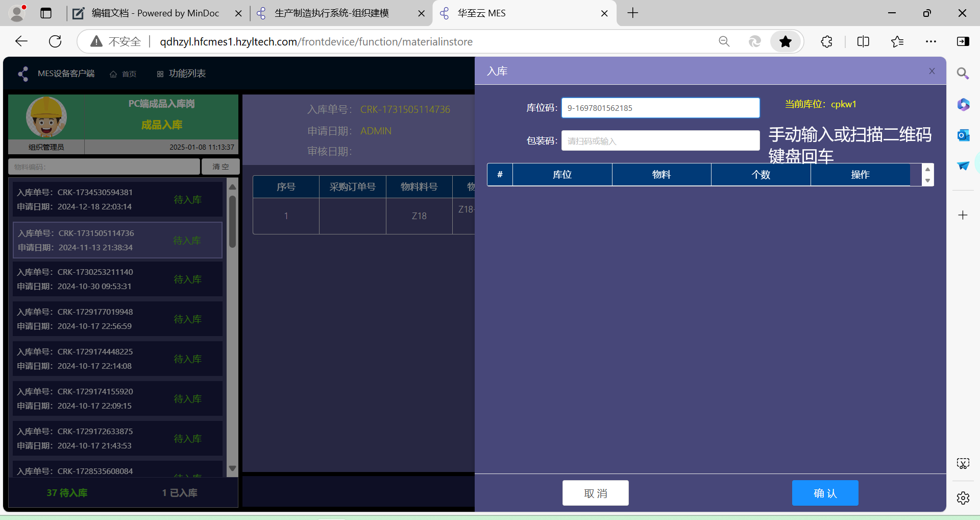
Task: Confirm with the 确认 button
Action: (825, 493)
